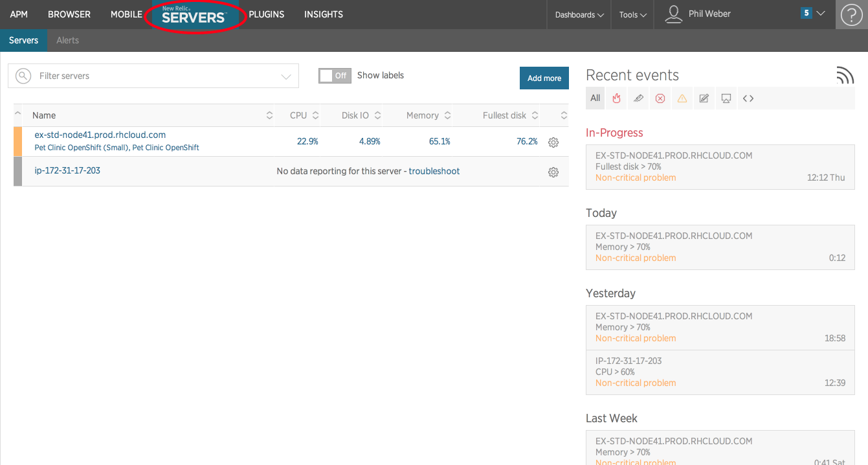This screenshot has width=868, height=465.
Task: Filter recent events by the fire icon
Action: coord(617,98)
